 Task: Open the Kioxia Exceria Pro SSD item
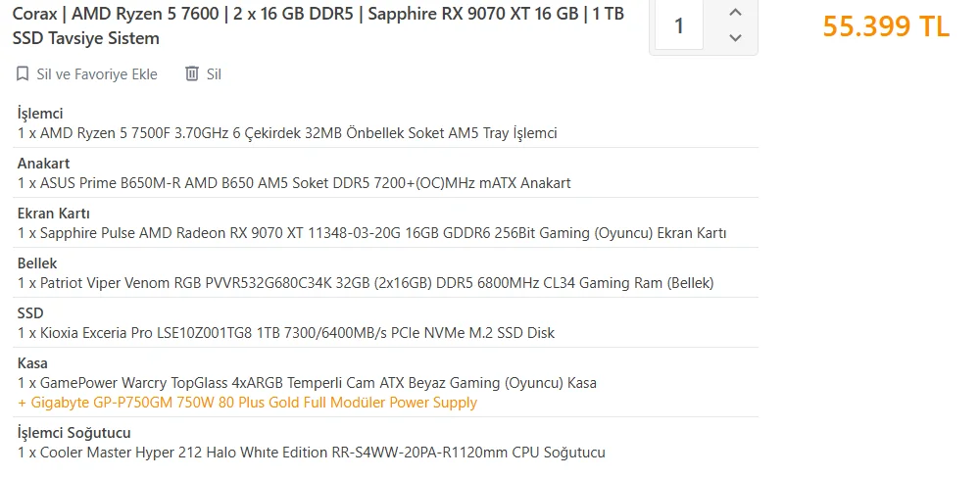click(286, 333)
